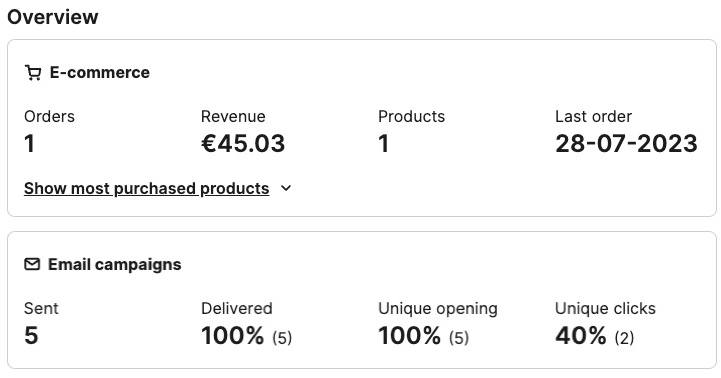
Task: Click the Email campaigns section title
Action: (114, 264)
